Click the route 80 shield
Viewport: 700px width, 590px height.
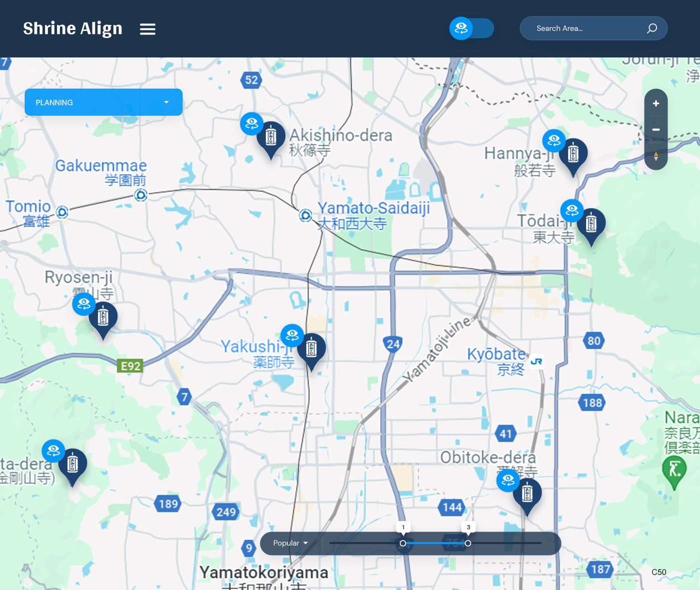click(x=594, y=341)
